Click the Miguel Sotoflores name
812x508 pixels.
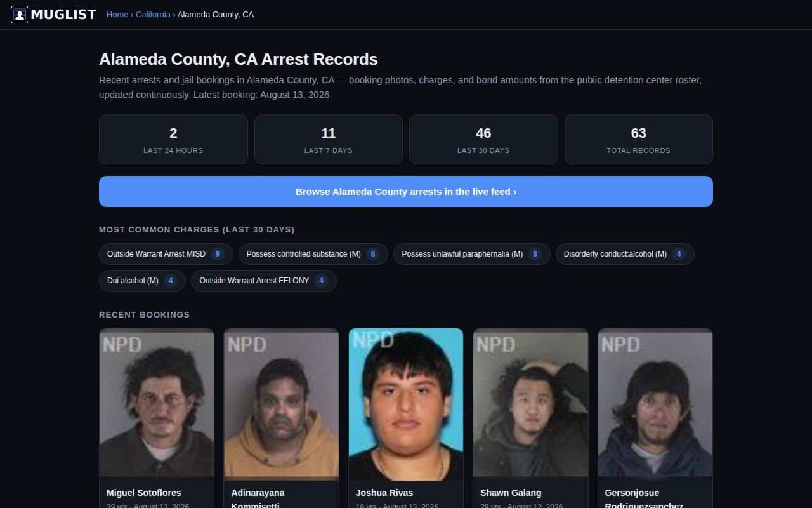pos(143,493)
